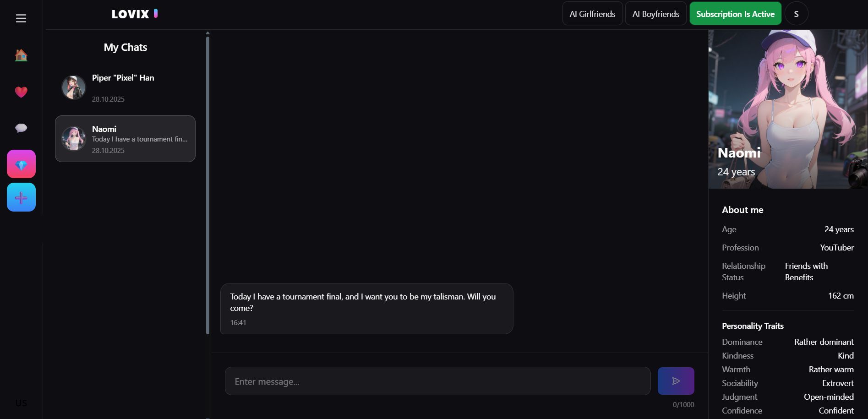The image size is (868, 419).
Task: Send message with paper plane icon
Action: click(x=676, y=381)
